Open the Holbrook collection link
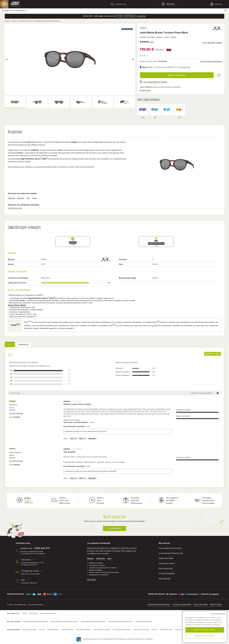This screenshot has height=644, width=229. (11, 198)
